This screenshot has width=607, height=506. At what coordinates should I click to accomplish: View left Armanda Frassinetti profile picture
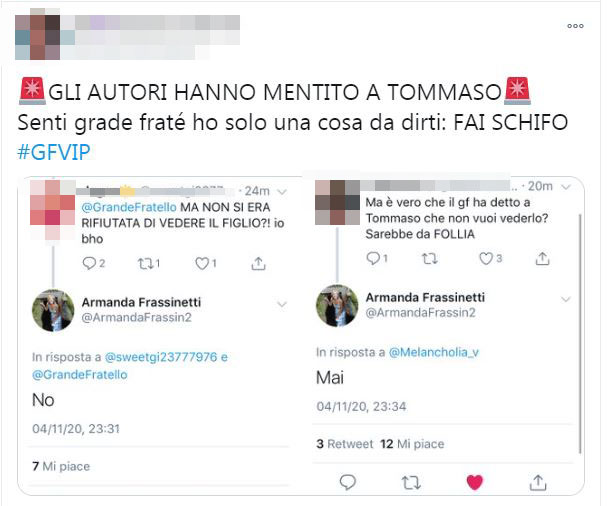coord(53,310)
